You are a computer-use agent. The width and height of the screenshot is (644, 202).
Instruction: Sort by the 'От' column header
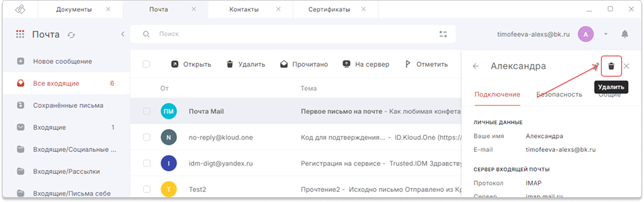point(164,88)
